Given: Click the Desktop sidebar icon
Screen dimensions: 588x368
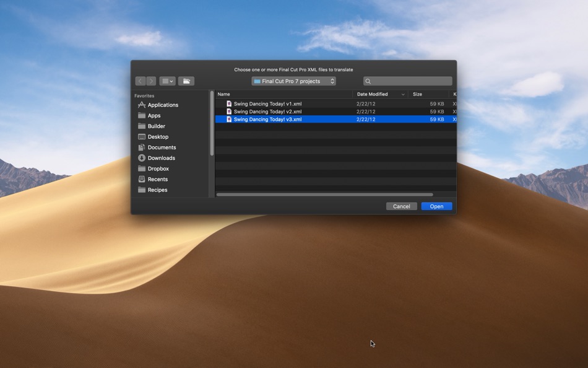Looking at the screenshot, I should (x=142, y=137).
